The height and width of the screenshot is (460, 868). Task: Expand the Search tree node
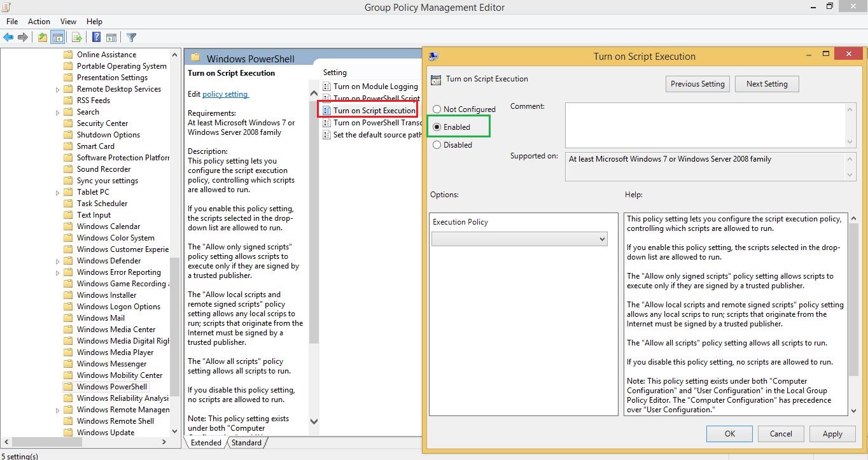click(58, 113)
